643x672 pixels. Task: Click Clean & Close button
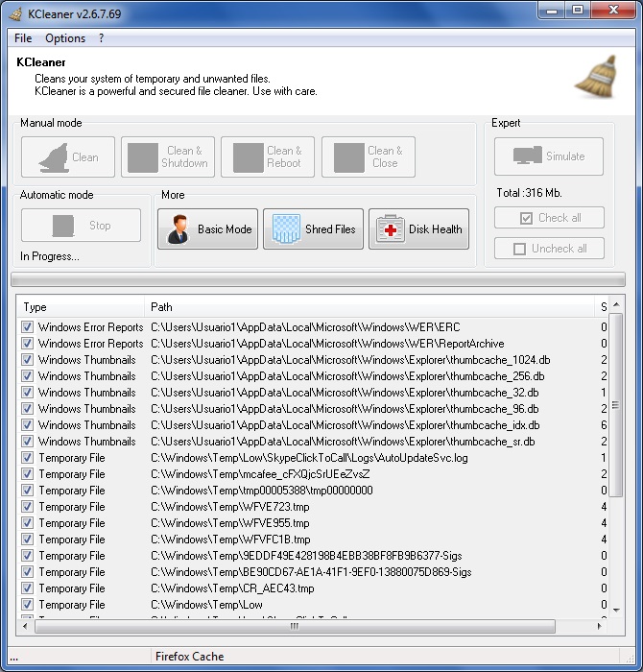coord(369,156)
